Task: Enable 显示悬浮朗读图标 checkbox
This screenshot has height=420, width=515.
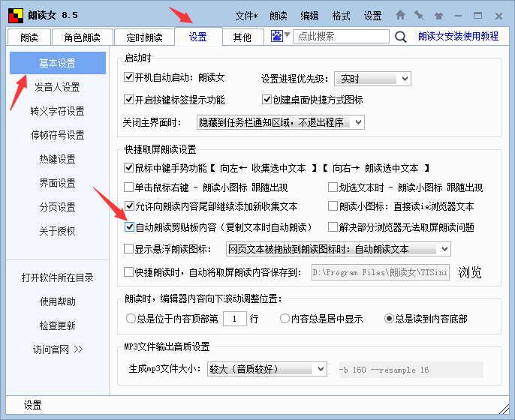Action: click(x=128, y=249)
